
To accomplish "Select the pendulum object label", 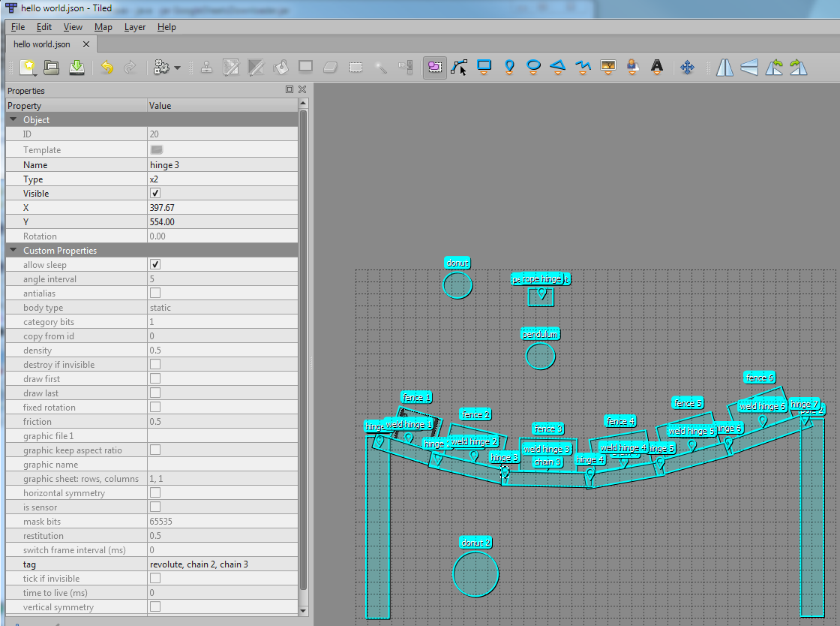I will coord(540,334).
